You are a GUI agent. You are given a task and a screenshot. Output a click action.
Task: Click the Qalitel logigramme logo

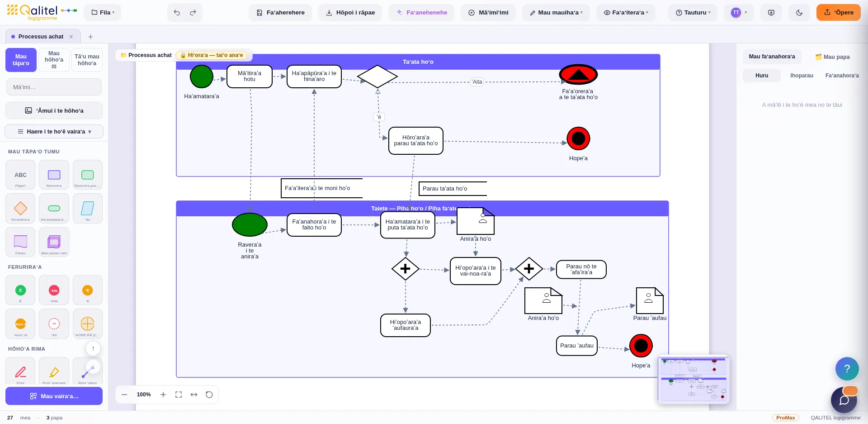pyautogui.click(x=42, y=12)
